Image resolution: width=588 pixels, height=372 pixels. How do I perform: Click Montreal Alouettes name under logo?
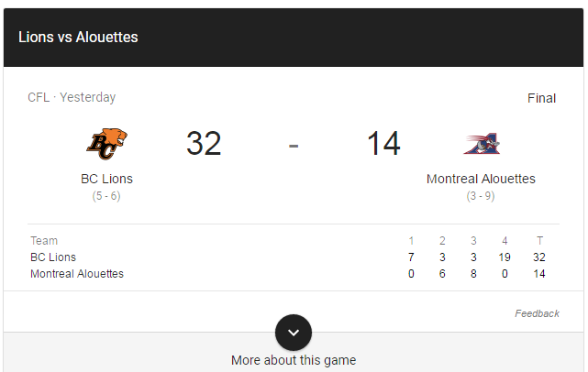coord(481,179)
